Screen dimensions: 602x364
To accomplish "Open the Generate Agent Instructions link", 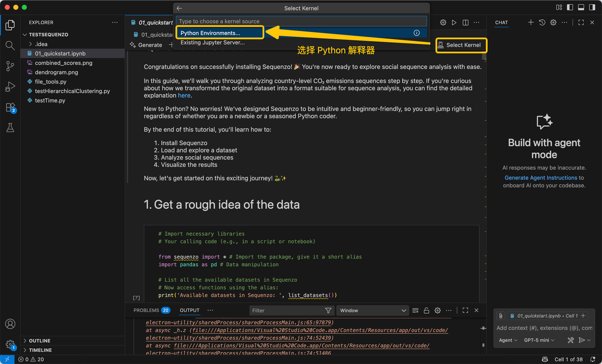I will (540, 178).
